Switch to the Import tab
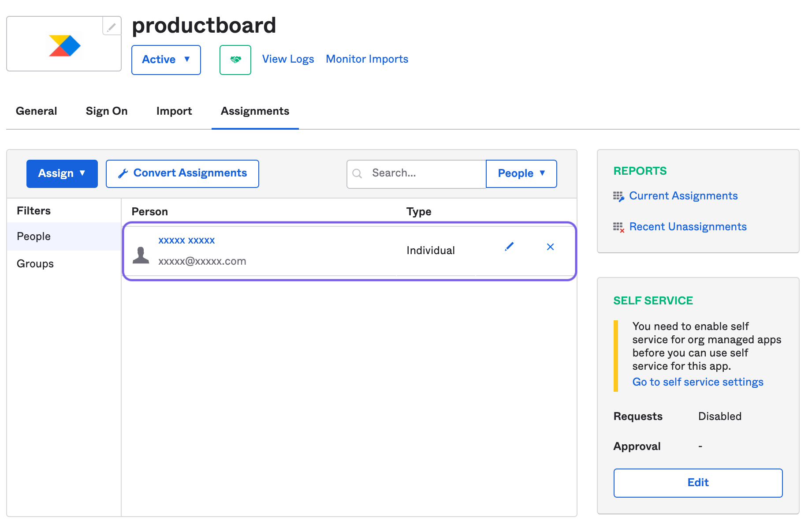 pos(174,111)
